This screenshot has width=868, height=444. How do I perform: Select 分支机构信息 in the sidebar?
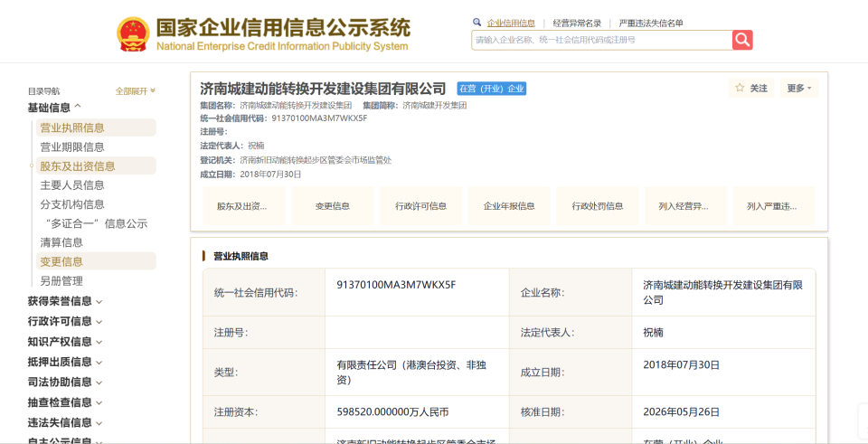pyautogui.click(x=72, y=204)
